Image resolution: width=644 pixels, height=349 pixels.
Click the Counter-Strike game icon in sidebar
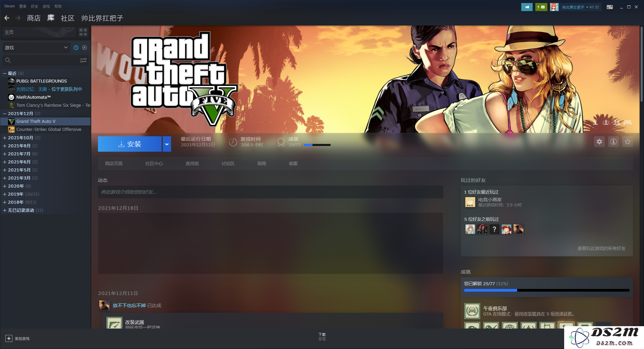click(11, 130)
